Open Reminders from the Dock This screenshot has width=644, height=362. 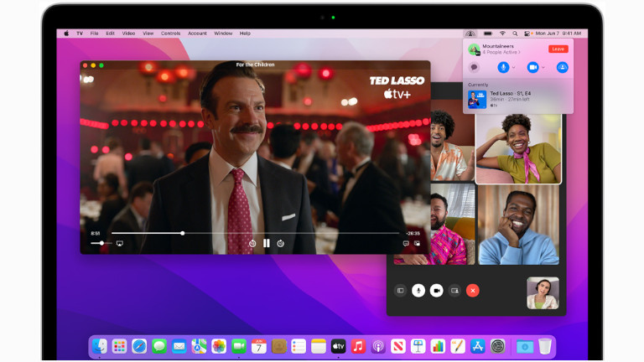tap(299, 346)
